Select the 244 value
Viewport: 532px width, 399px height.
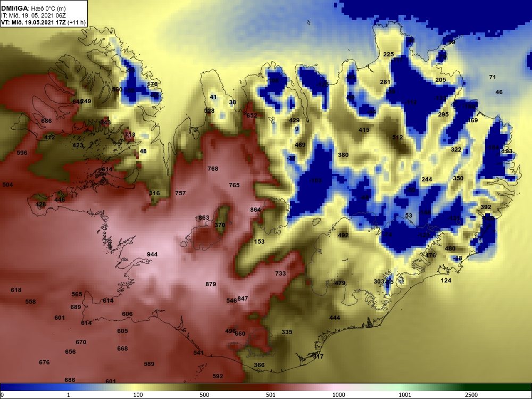(427, 179)
